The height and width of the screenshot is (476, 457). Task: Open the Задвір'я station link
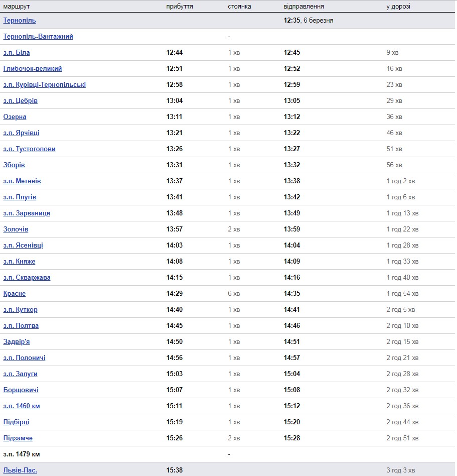point(17,342)
